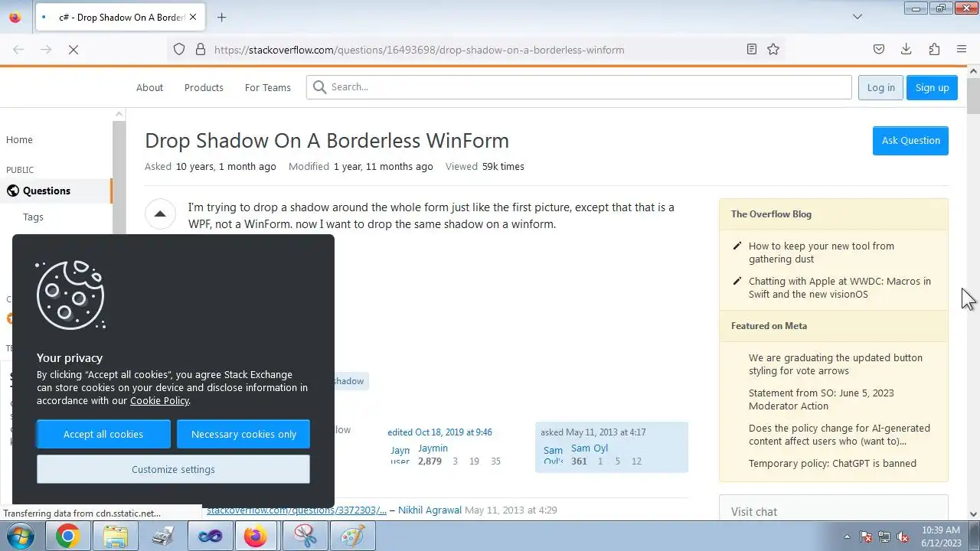Screen dimensions: 980x551
Task: Select Tags in the left sidebar
Action: [x=33, y=217]
